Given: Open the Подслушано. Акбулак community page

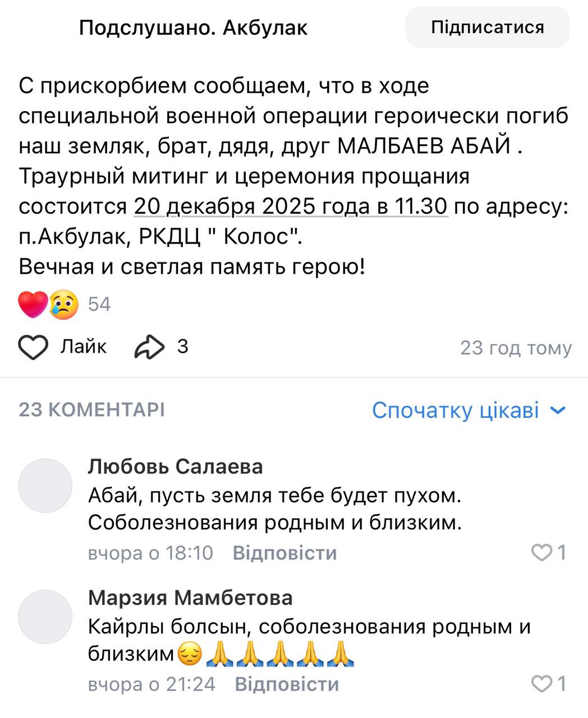Looking at the screenshot, I should [193, 27].
